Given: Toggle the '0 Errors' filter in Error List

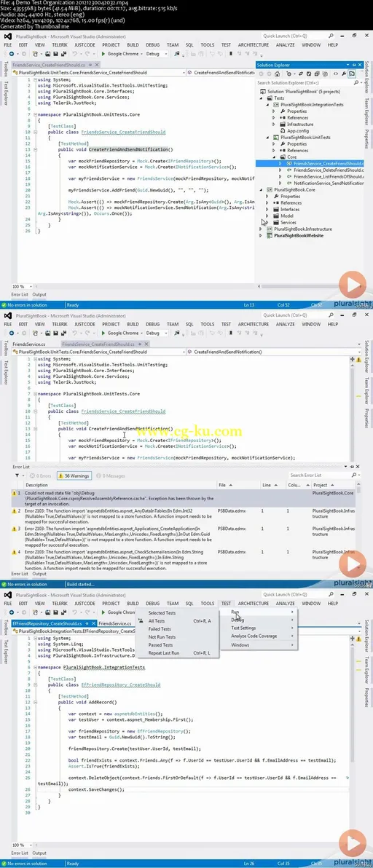Looking at the screenshot, I should [x=40, y=476].
